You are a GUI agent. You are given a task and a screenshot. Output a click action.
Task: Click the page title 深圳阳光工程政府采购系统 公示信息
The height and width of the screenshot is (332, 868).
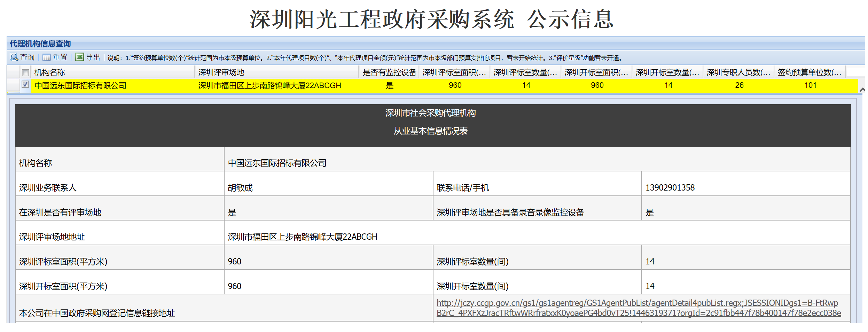pos(432,19)
